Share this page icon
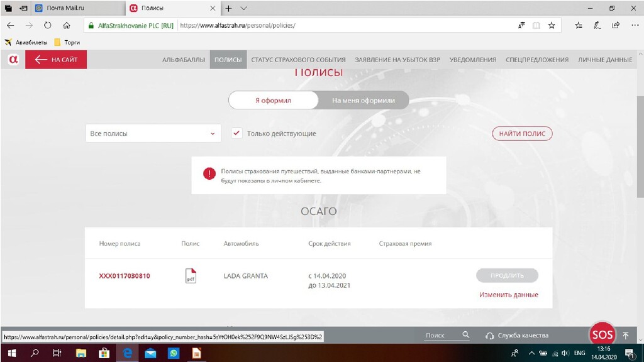 [x=616, y=25]
